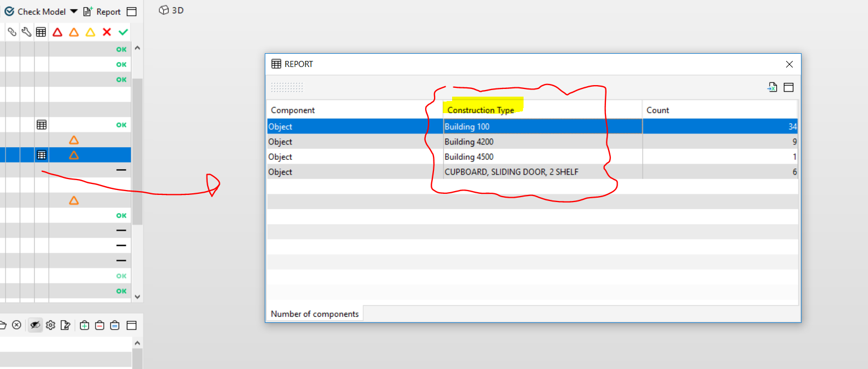This screenshot has width=868, height=369.
Task: Click the export to Excel icon in REPORT
Action: pyautogui.click(x=772, y=87)
